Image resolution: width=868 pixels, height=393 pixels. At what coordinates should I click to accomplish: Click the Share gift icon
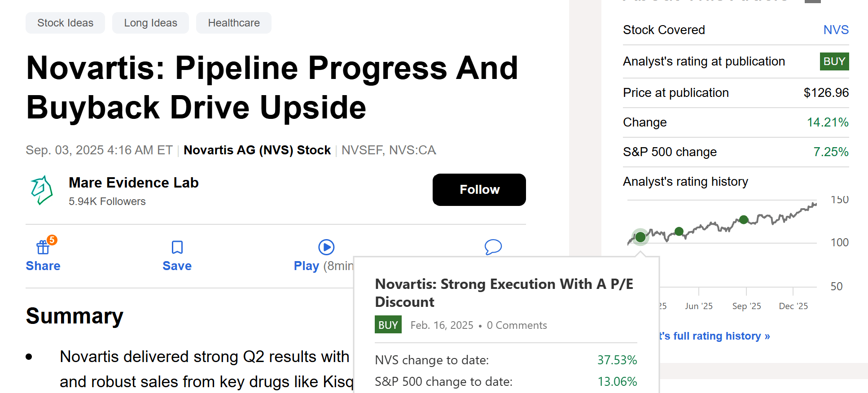43,247
